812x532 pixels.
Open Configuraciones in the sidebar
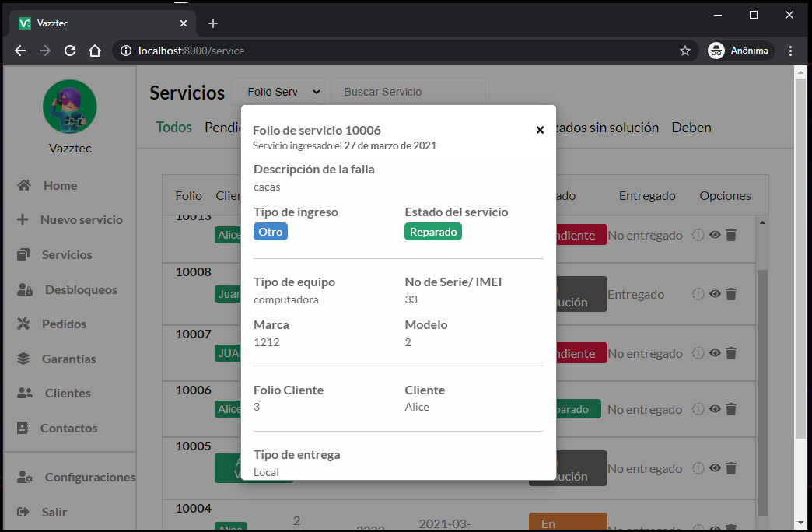pos(90,477)
